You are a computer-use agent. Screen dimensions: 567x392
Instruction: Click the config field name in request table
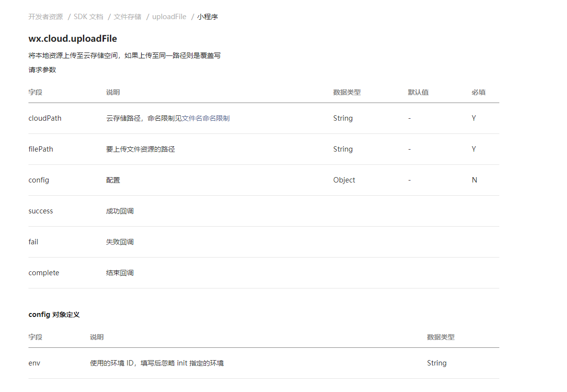point(39,180)
